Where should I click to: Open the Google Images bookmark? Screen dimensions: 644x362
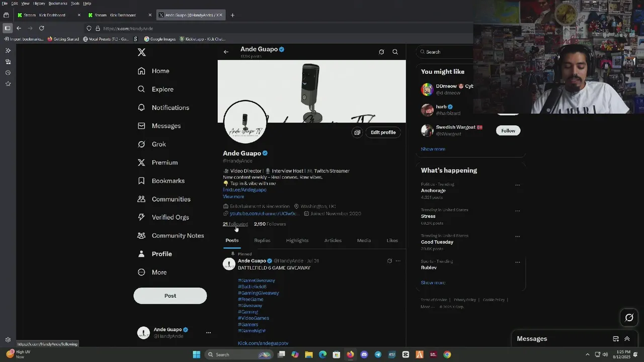[x=160, y=39]
